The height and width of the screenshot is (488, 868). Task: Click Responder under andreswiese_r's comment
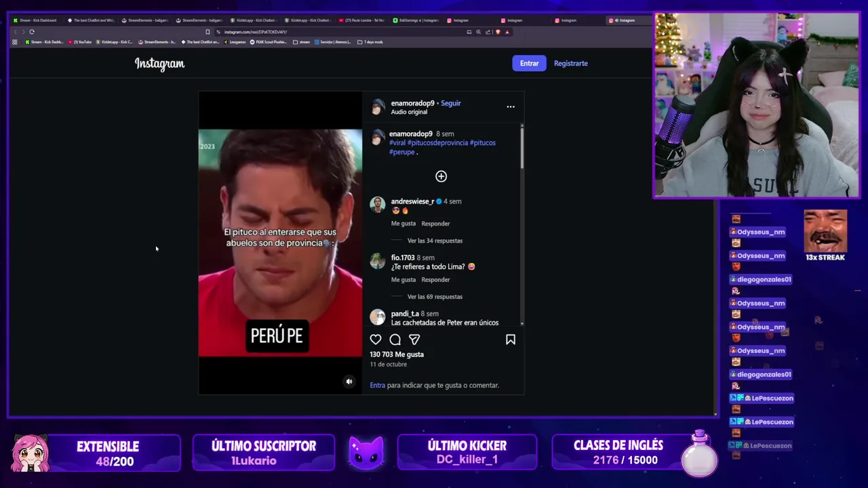[435, 224]
